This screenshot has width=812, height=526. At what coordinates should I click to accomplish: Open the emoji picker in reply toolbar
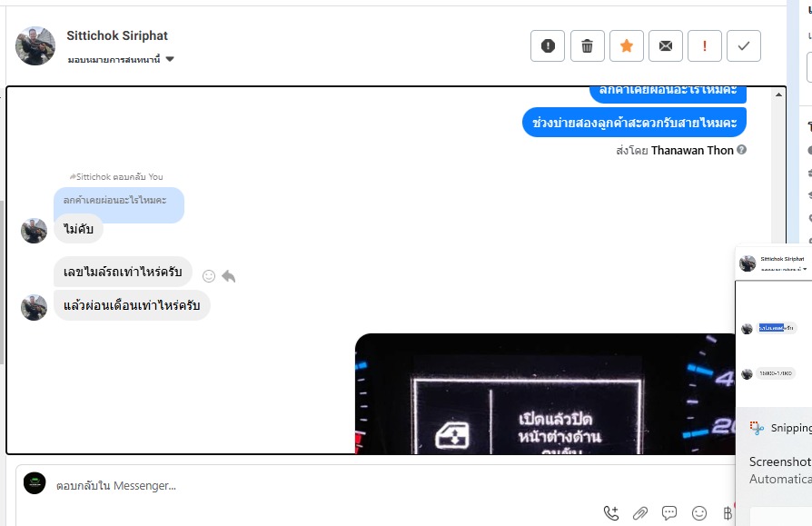[699, 513]
